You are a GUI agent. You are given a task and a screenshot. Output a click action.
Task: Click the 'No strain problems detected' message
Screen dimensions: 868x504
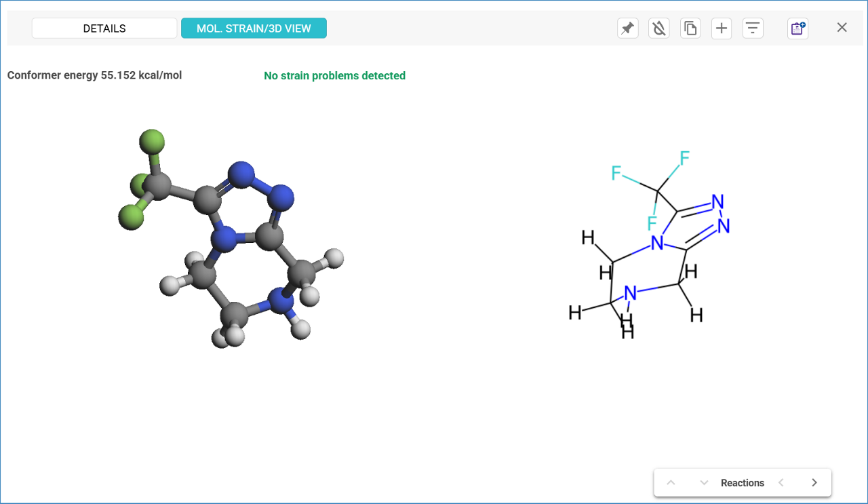pyautogui.click(x=334, y=76)
